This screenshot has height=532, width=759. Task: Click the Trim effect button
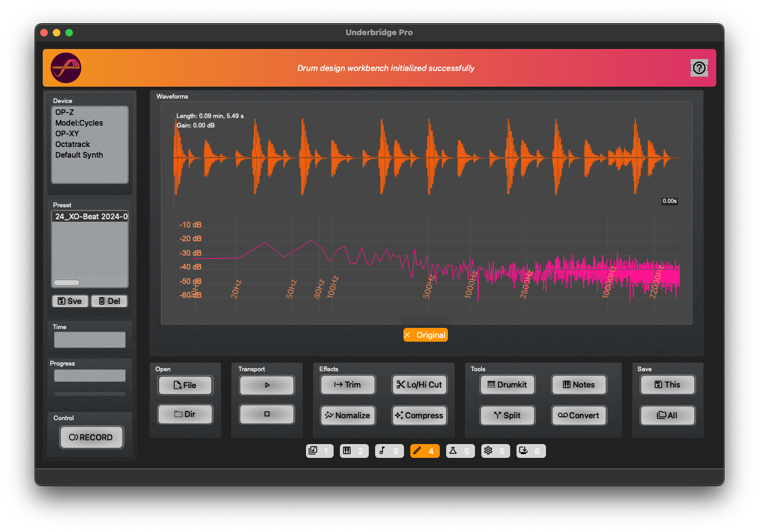tap(347, 384)
